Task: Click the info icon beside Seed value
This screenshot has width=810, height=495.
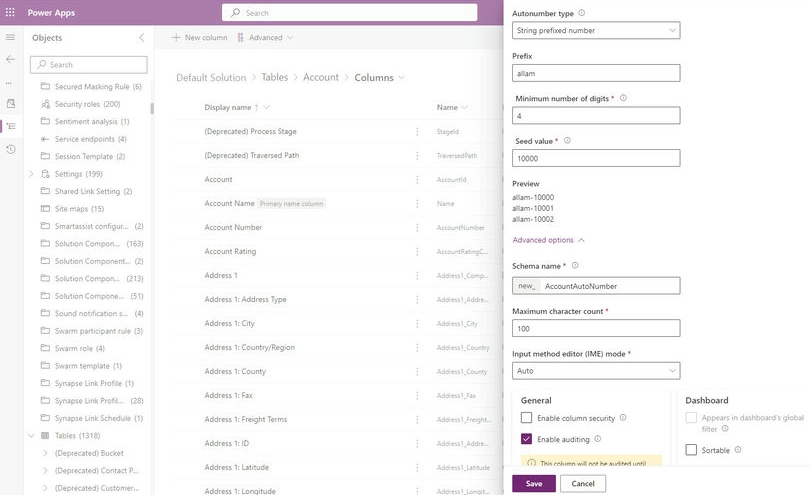Action: [567, 141]
